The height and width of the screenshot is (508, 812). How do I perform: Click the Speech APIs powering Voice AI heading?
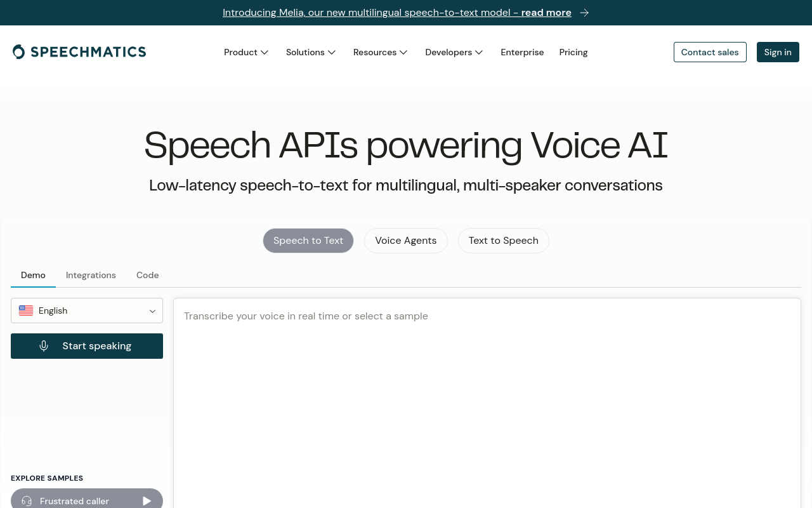406,145
